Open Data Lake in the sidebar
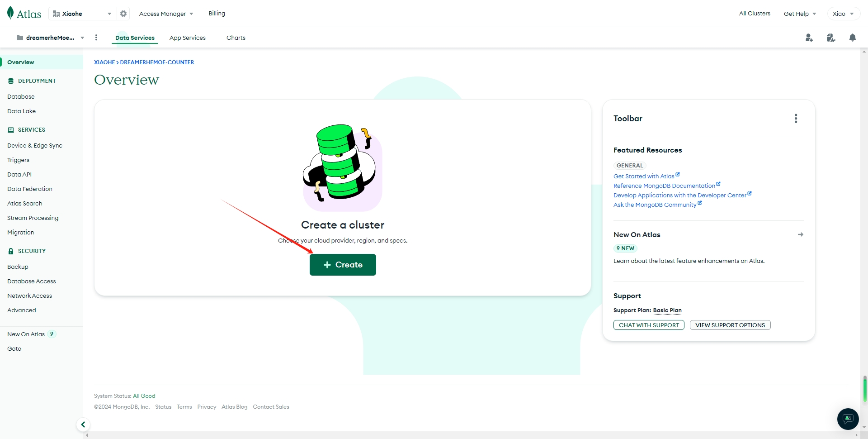Viewport: 868px width, 439px height. (21, 111)
